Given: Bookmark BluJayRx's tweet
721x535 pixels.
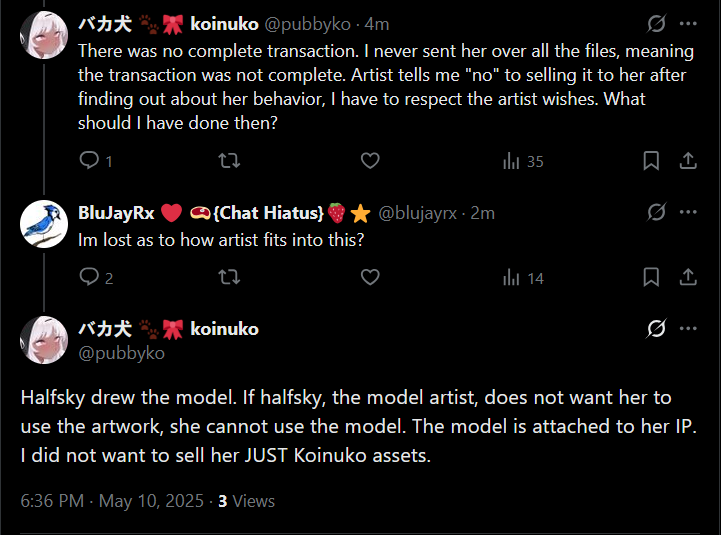Looking at the screenshot, I should pos(650,277).
